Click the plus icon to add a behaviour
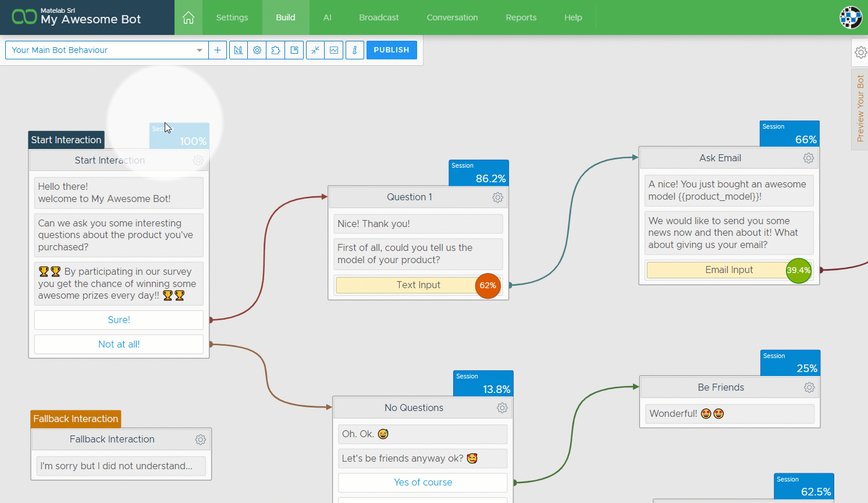This screenshot has width=868, height=503. [218, 50]
